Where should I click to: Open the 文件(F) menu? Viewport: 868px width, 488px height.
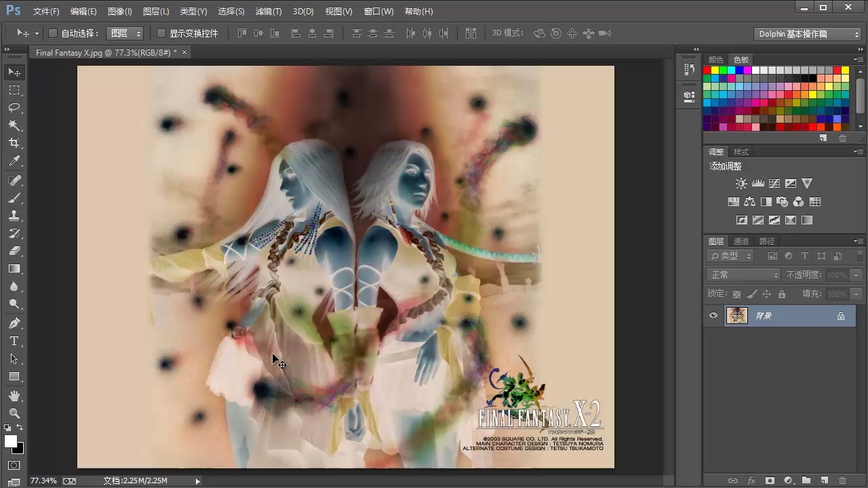tap(46, 12)
